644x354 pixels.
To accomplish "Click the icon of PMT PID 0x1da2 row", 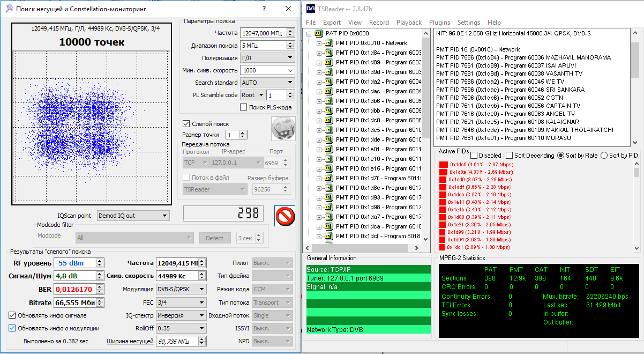I will tap(329, 82).
